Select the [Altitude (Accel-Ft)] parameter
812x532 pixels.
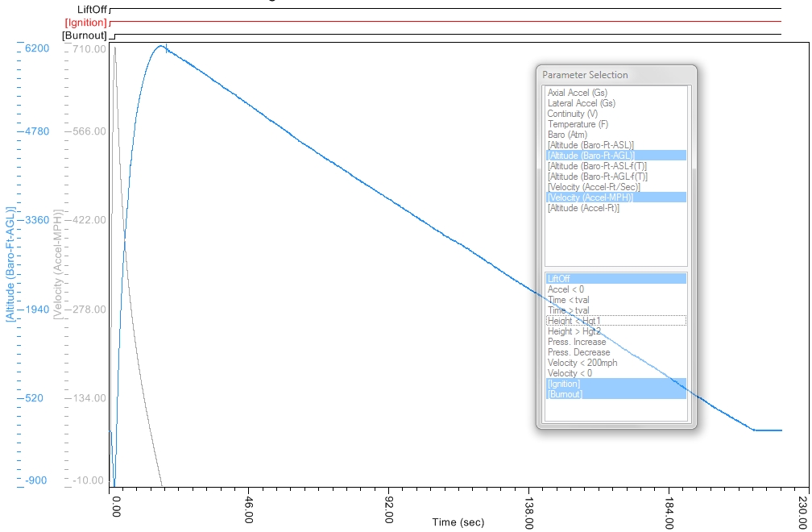pyautogui.click(x=615, y=208)
